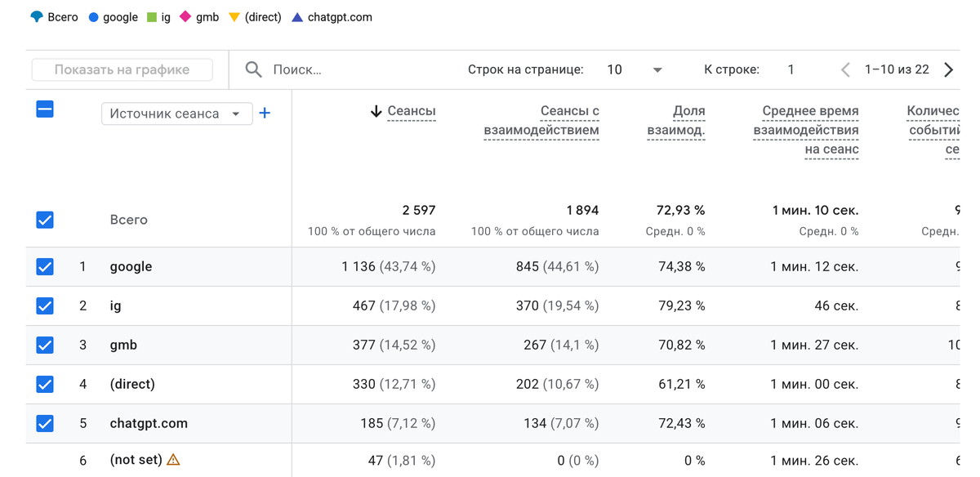Click the (not set) source row label
980x477 pixels.
pos(136,460)
